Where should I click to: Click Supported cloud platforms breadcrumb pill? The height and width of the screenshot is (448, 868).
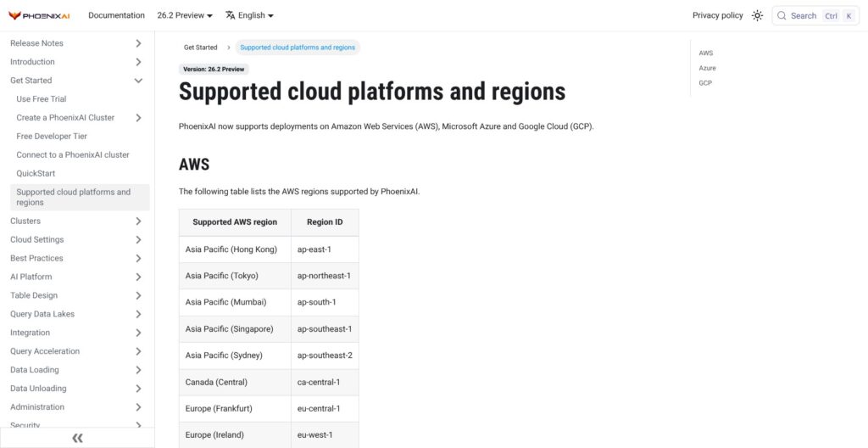tap(298, 48)
